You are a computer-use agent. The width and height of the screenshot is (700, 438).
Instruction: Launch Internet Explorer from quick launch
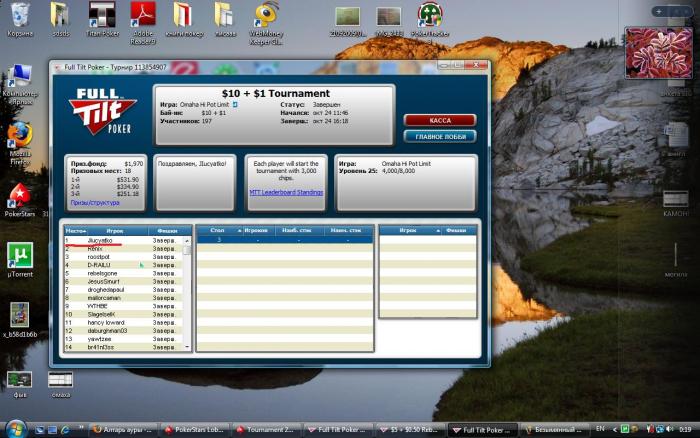(x=65, y=430)
